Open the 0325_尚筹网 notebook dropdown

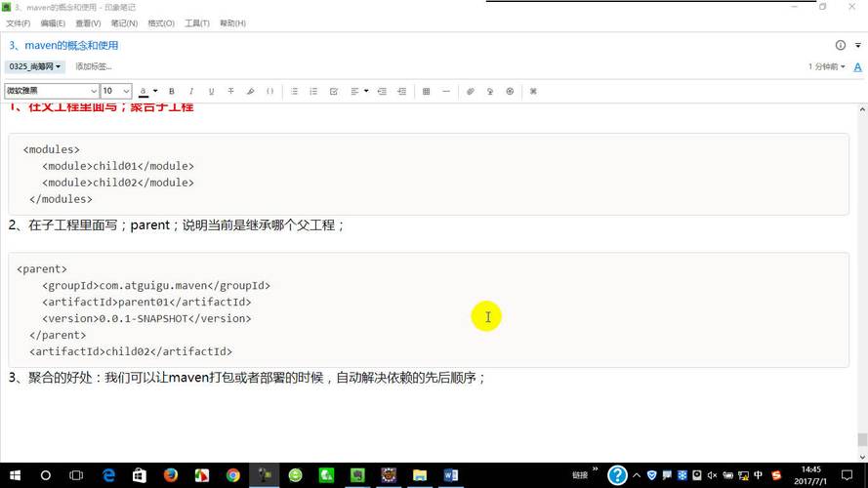(34, 66)
